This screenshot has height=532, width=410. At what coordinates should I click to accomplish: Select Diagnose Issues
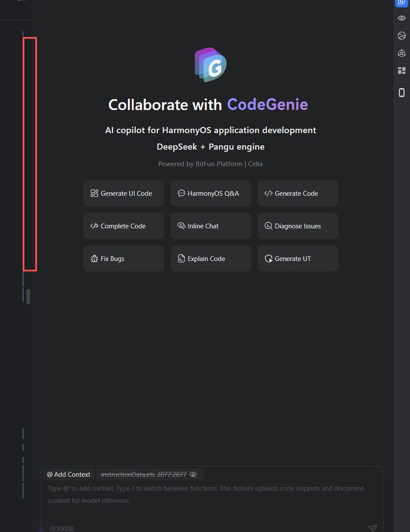(298, 226)
